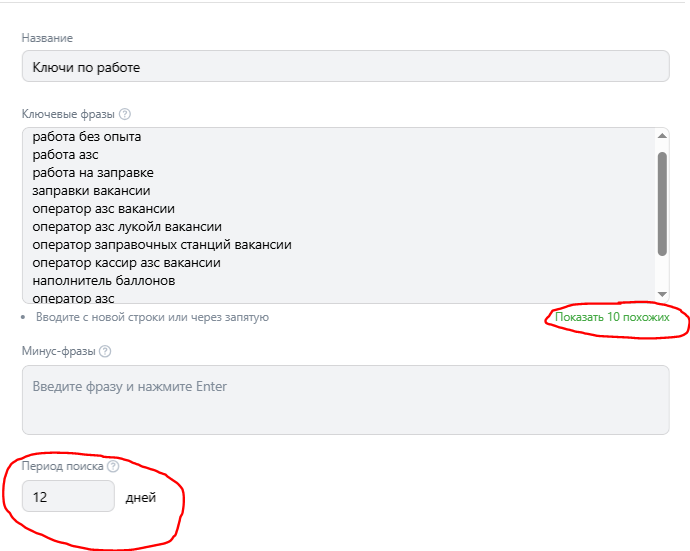This screenshot has width=690, height=551.
Task: Click the help icon next to Период поиска
Action: pos(113,466)
